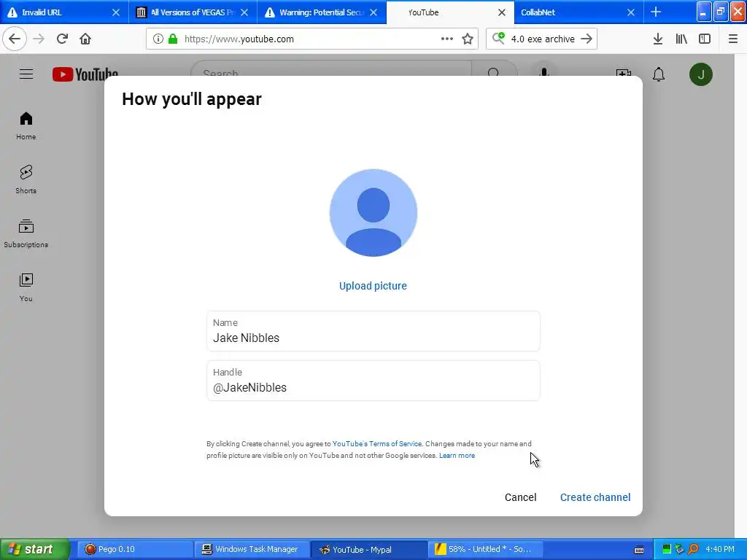The width and height of the screenshot is (747, 560).
Task: Go back with the browser back arrow
Action: [x=15, y=39]
